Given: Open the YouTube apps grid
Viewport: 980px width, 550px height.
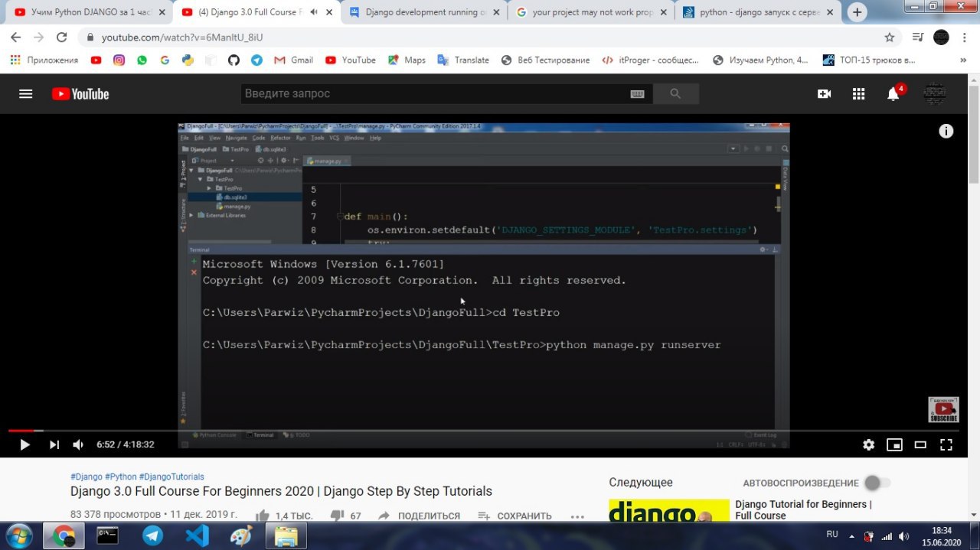Looking at the screenshot, I should pos(858,93).
